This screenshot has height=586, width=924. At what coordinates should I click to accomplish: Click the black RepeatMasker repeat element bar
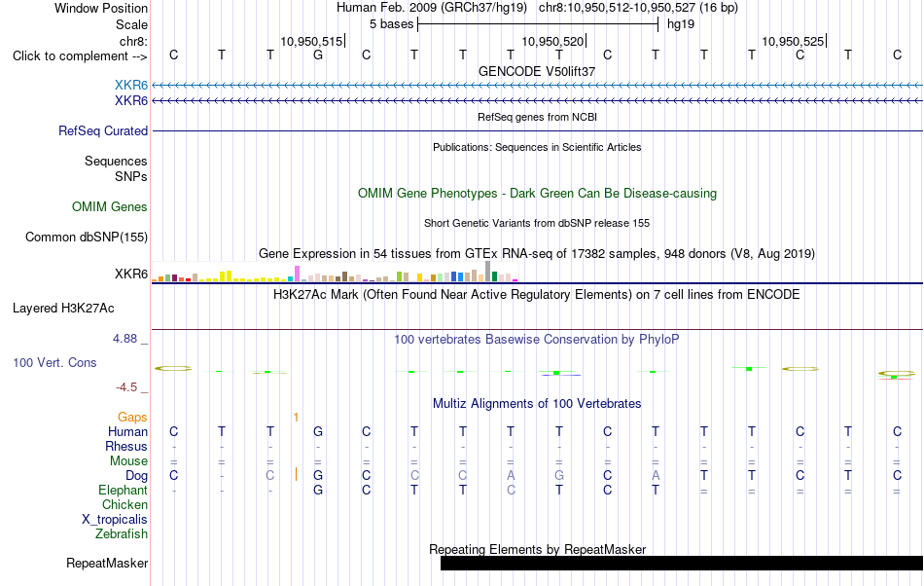click(x=682, y=563)
